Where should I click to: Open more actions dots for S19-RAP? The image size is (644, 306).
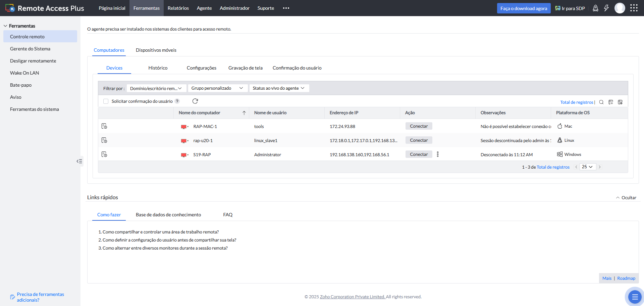(x=438, y=154)
